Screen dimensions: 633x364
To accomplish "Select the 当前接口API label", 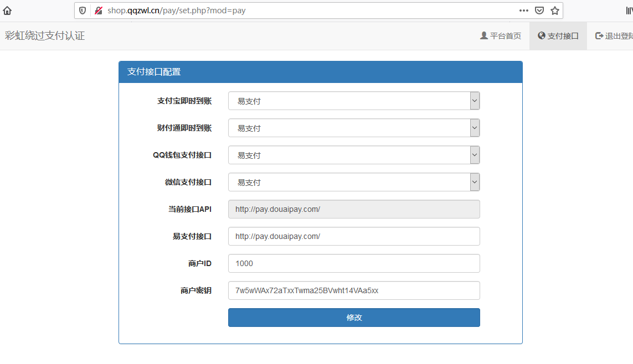I will pos(190,209).
